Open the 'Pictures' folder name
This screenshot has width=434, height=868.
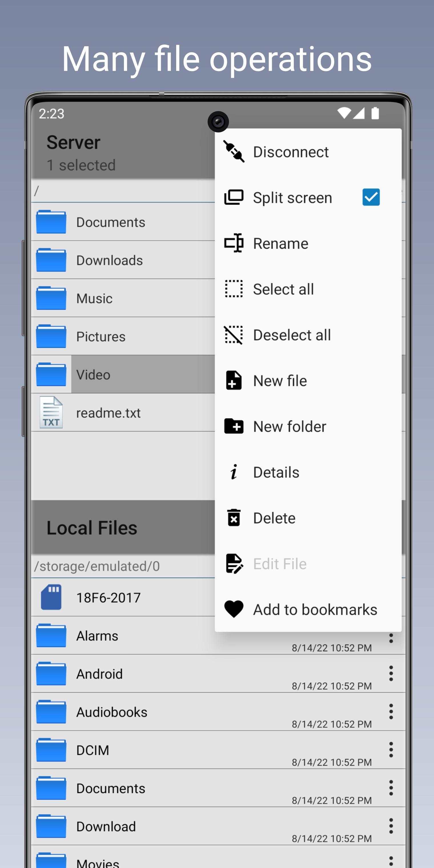pos(101,337)
